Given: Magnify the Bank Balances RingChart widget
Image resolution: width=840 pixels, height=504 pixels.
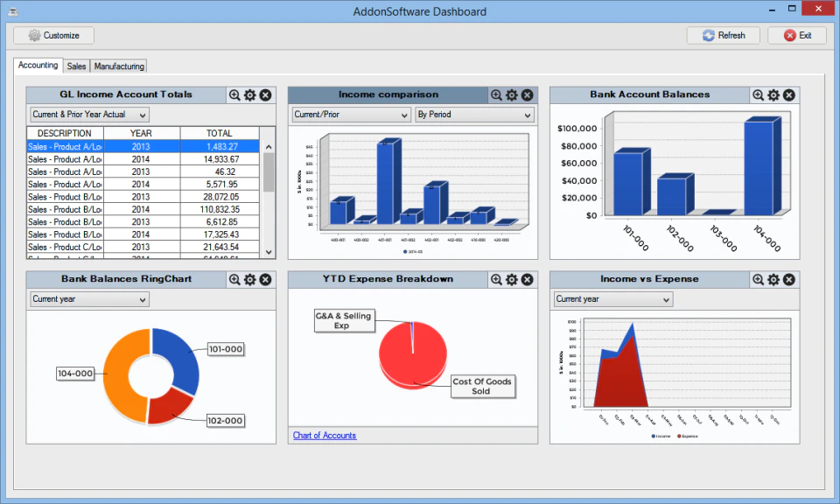Looking at the screenshot, I should pyautogui.click(x=234, y=280).
